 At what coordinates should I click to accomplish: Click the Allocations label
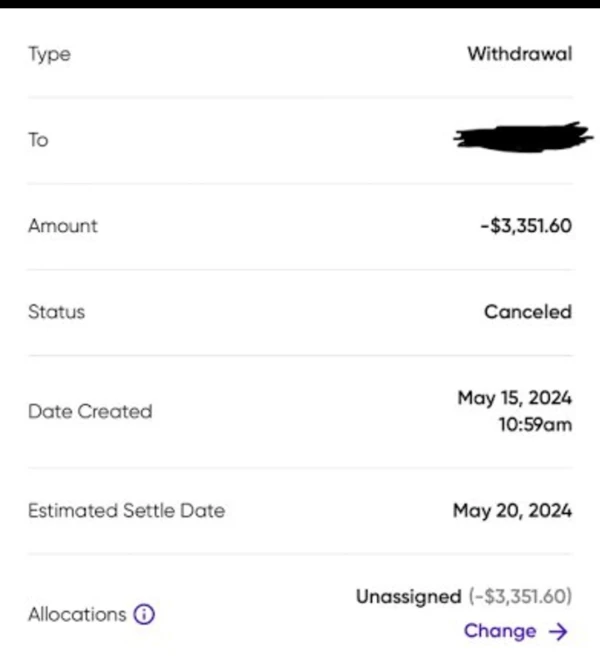point(77,615)
